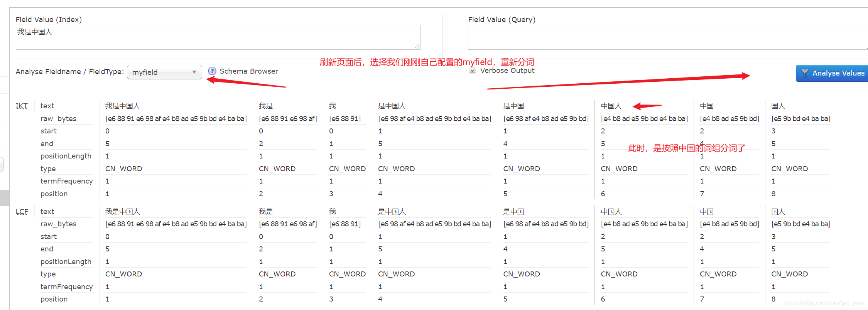
Task: Click IKT raw_bytes value [e5 9b bd e4 ba ba]
Action: point(801,118)
